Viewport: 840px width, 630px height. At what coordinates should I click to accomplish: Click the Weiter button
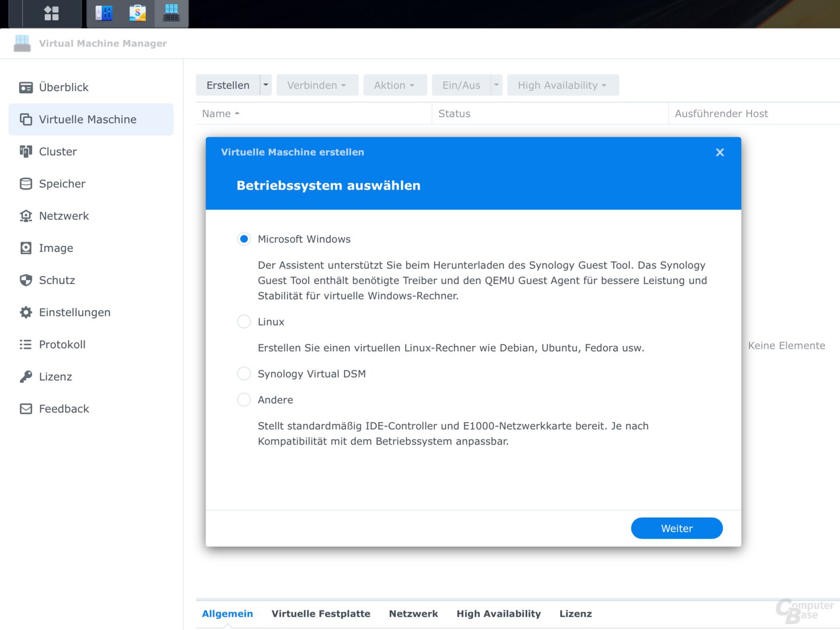click(x=677, y=528)
